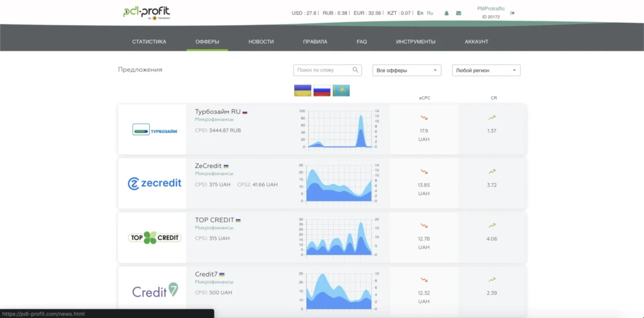
Task: Open the notifications bell icon
Action: [x=447, y=13]
